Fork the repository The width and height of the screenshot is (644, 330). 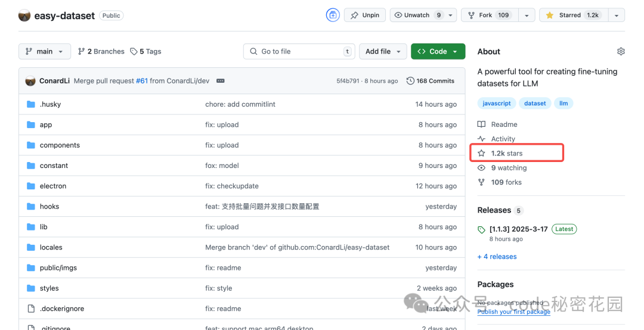[x=490, y=15]
